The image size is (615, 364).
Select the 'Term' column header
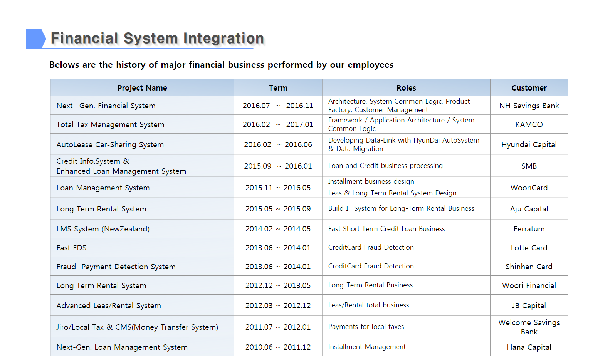click(278, 88)
